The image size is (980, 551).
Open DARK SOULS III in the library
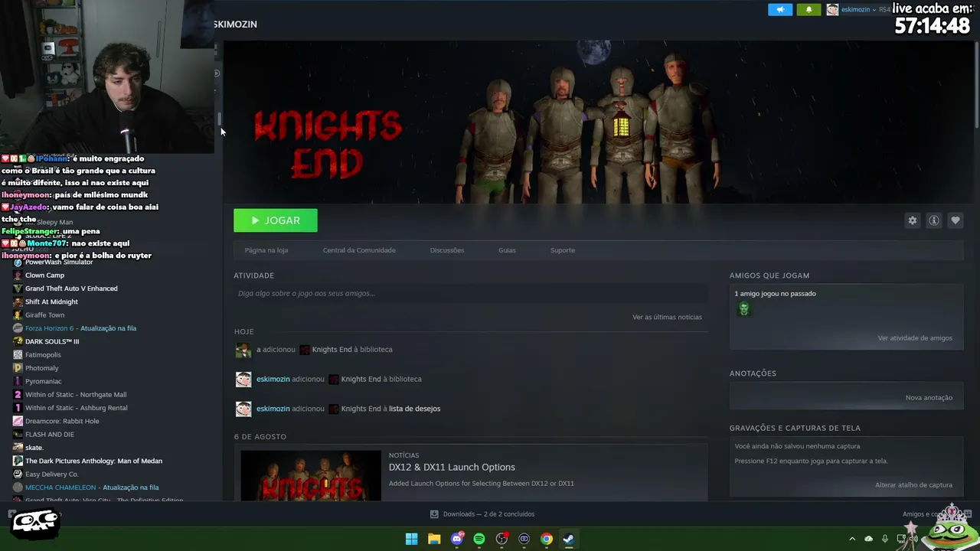tap(52, 341)
